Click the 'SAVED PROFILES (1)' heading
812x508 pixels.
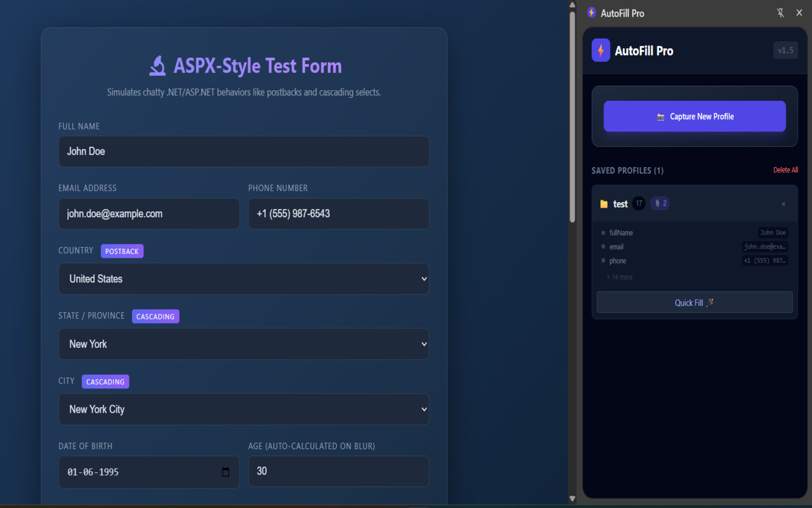tap(627, 170)
